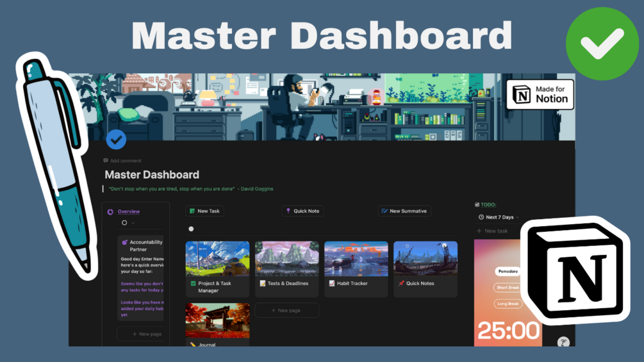Open the Project & Task Manager thumbnail

pos(217,259)
